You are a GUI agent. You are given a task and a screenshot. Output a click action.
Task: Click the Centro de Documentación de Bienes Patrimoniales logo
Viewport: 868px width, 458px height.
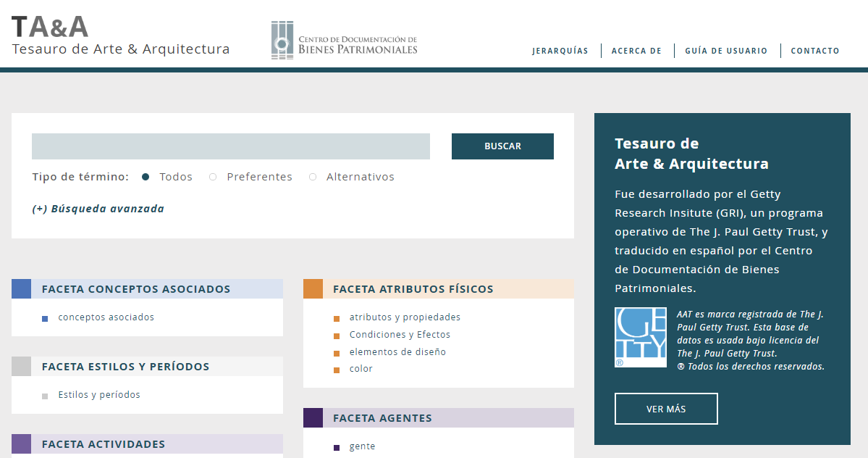click(344, 39)
